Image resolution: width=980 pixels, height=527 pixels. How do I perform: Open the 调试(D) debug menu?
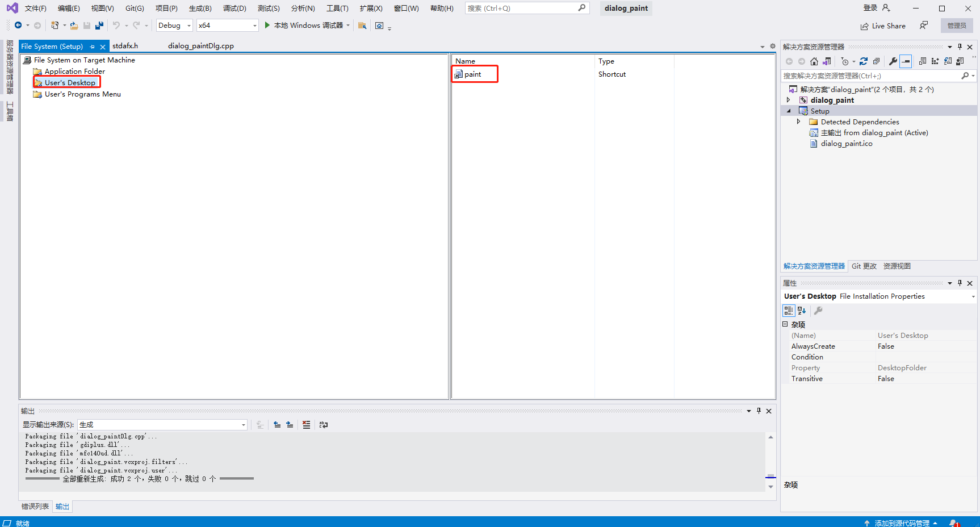[234, 8]
